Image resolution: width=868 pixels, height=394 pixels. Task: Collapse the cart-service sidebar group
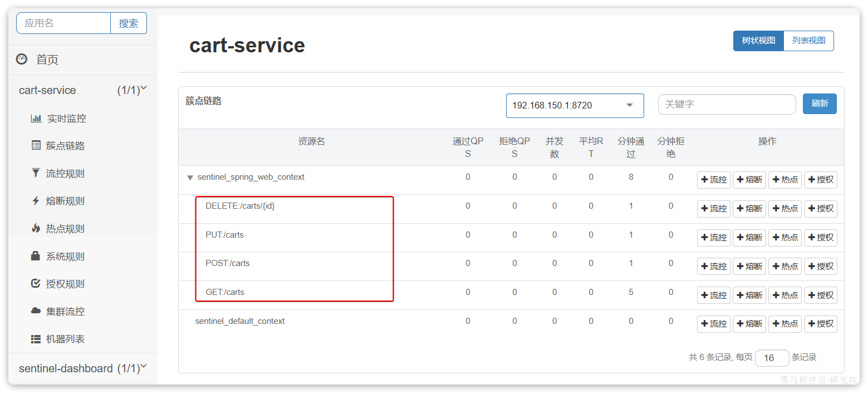click(143, 89)
